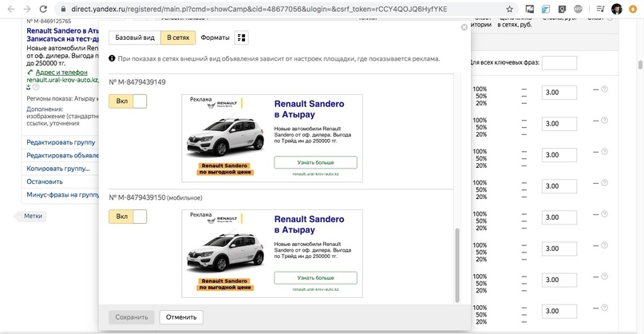The image size is (644, 334).
Task: Click renault.ural-krov-auto.kz link in left panel
Action: point(62,80)
